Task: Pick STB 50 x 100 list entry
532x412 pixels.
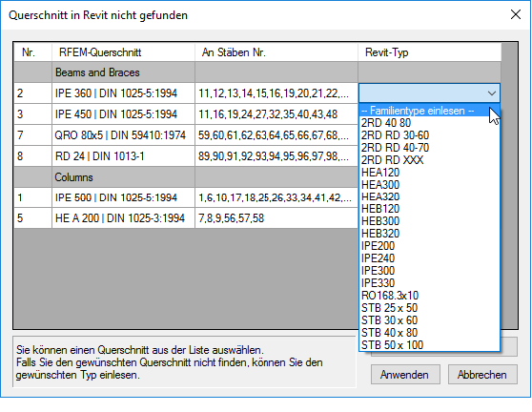Action: point(429,345)
